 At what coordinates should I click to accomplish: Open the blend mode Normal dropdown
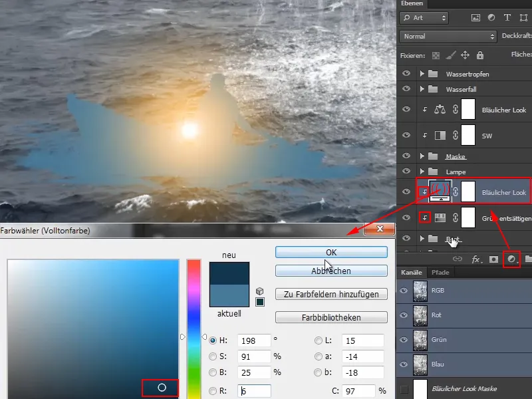448,37
